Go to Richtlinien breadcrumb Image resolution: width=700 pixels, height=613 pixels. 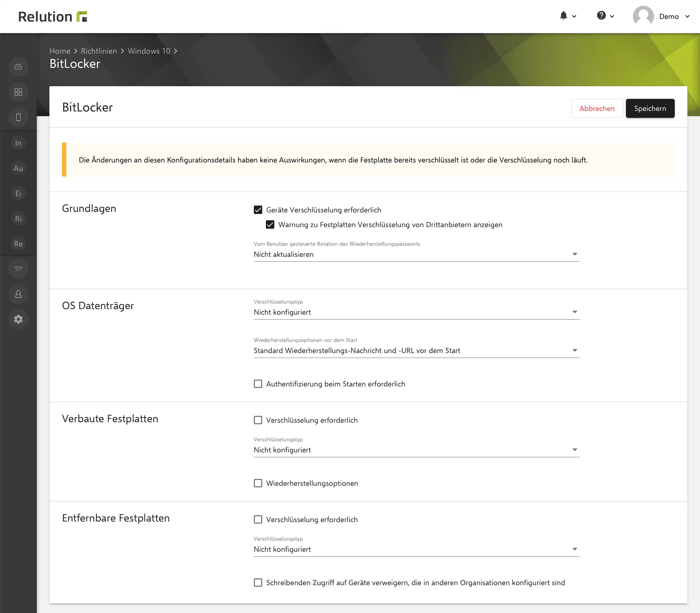tap(99, 51)
